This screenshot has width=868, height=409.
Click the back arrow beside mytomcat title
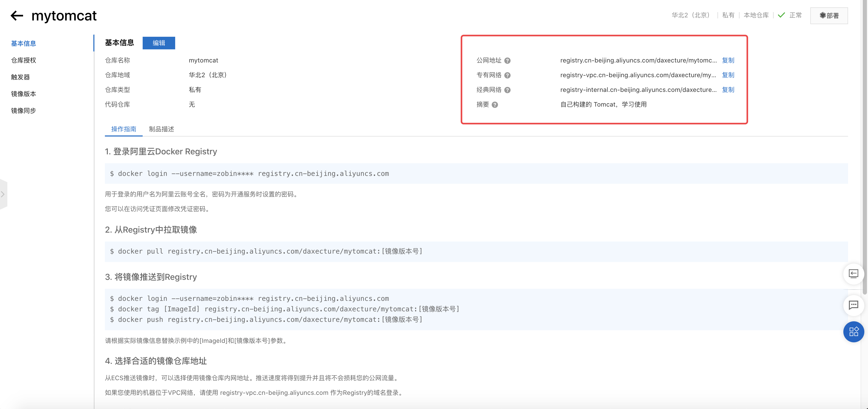point(16,15)
